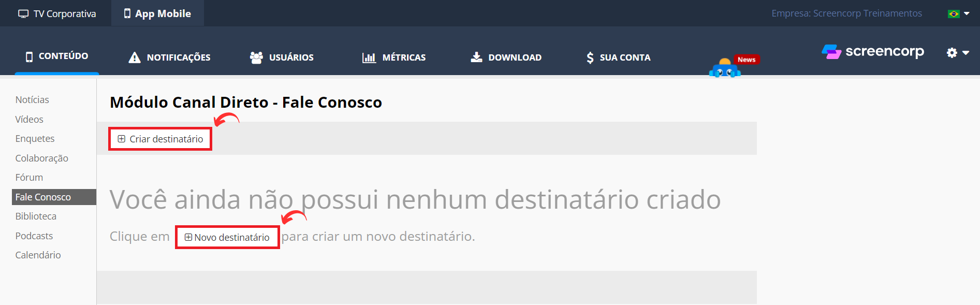
Task: Open the settings gear menu
Action: coord(952,52)
